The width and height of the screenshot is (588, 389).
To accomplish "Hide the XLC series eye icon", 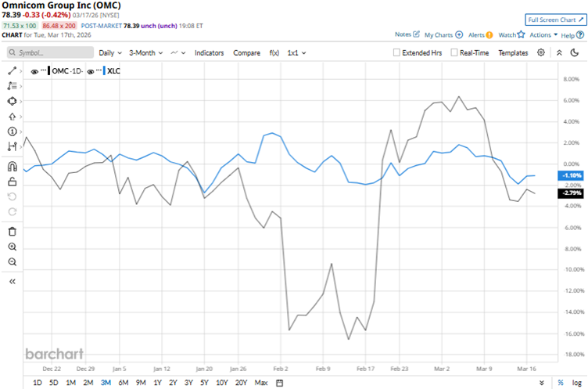I will [x=91, y=71].
